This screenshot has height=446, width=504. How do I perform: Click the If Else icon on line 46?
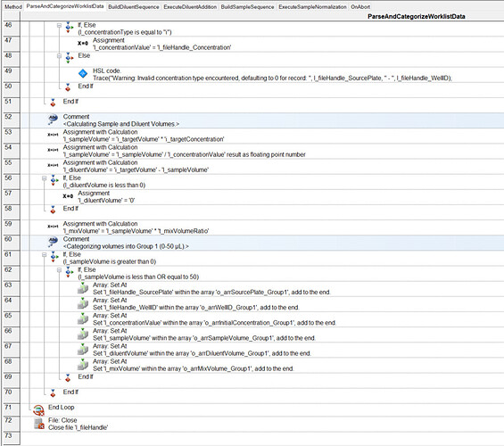(x=69, y=28)
